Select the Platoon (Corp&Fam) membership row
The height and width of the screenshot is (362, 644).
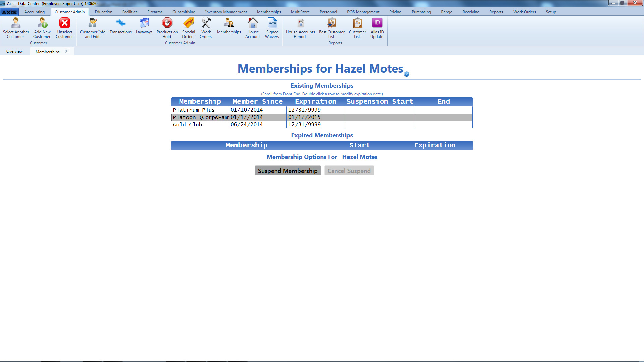(x=322, y=117)
